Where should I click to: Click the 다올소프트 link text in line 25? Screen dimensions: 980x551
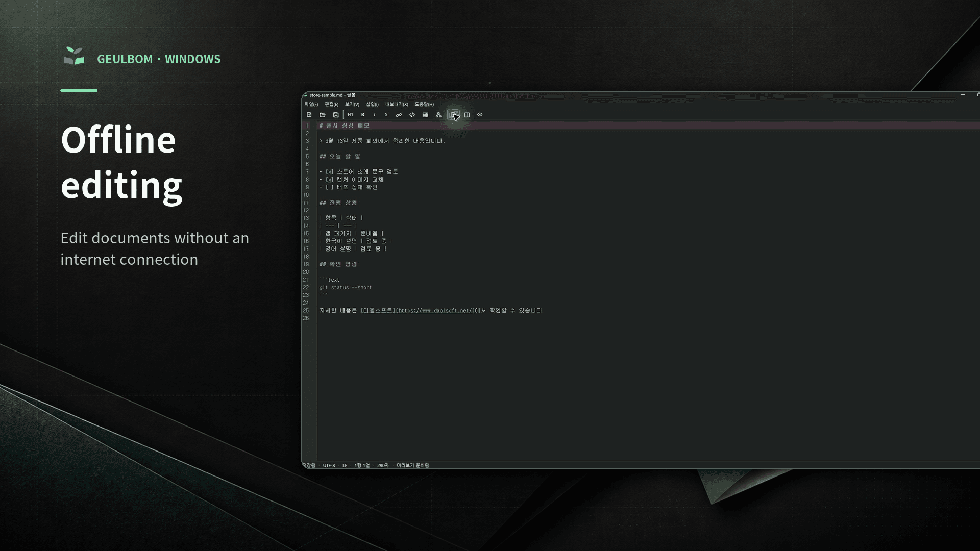click(378, 310)
